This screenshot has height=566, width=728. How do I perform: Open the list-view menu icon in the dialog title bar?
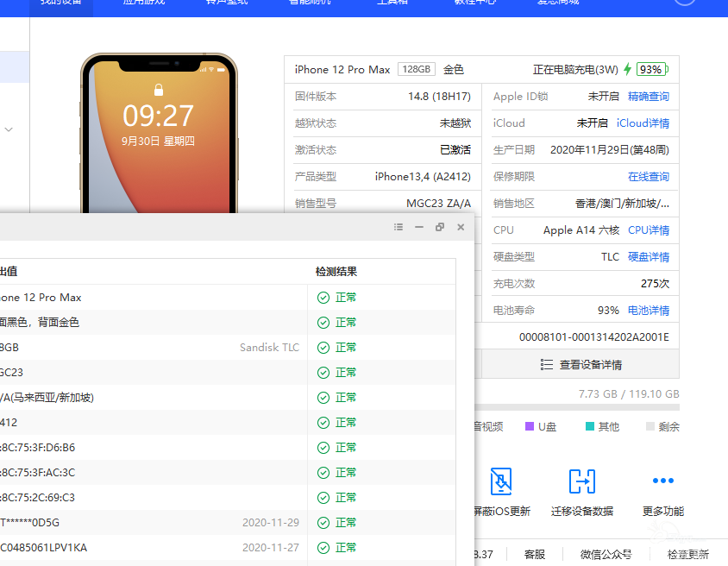coord(399,227)
